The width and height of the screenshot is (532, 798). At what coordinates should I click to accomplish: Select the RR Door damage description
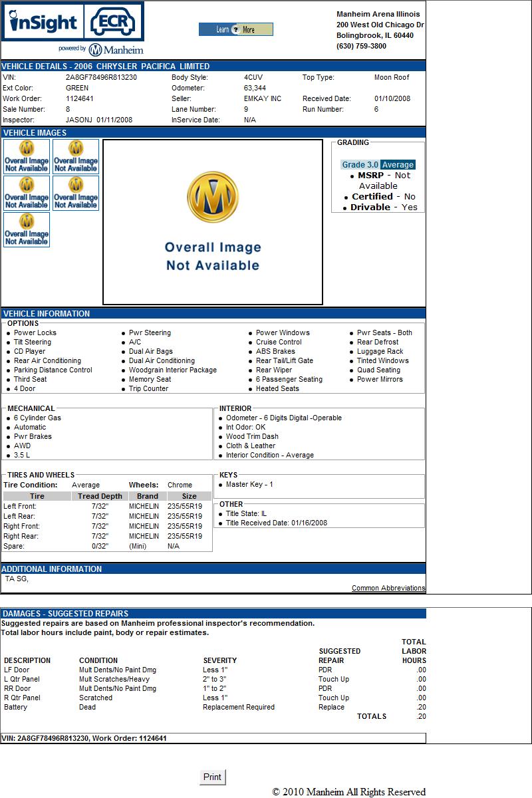click(x=17, y=688)
